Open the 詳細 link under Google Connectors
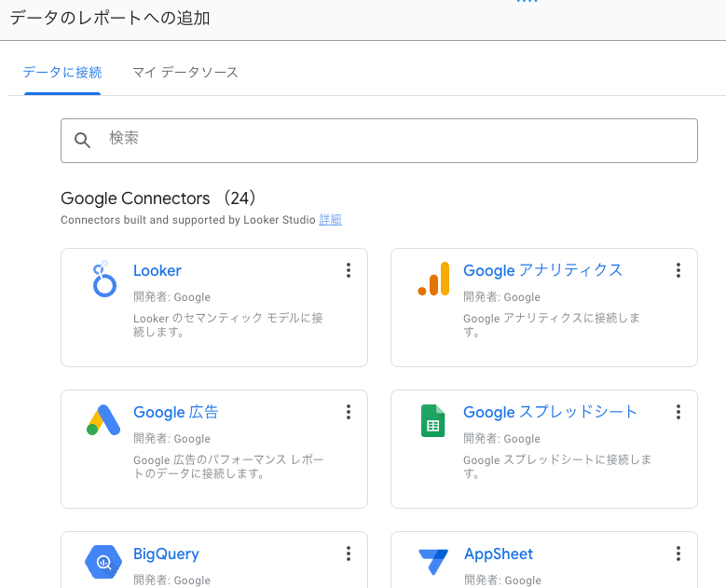The width and height of the screenshot is (726, 588). pos(330,220)
